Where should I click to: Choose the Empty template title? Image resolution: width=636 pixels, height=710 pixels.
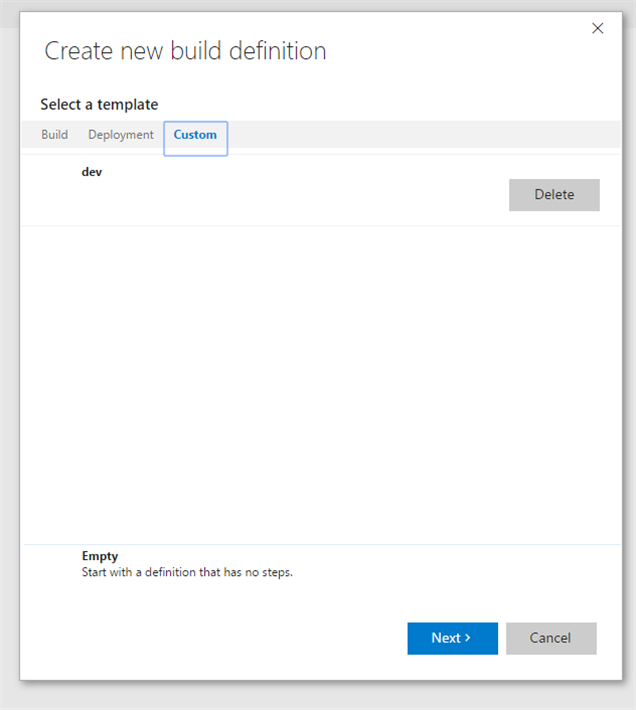(100, 556)
